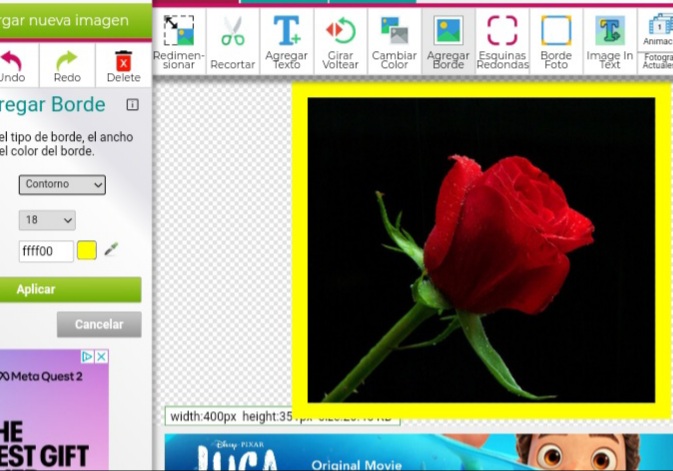Click the Esquinas Redondas tool
This screenshot has height=471, width=673.
(503, 42)
